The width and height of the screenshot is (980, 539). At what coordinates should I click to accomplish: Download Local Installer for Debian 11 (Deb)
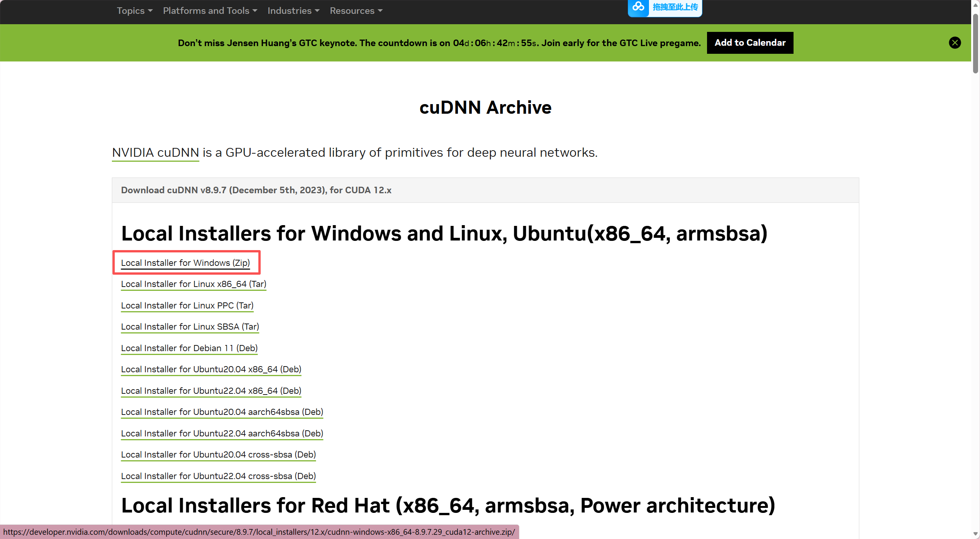(189, 348)
